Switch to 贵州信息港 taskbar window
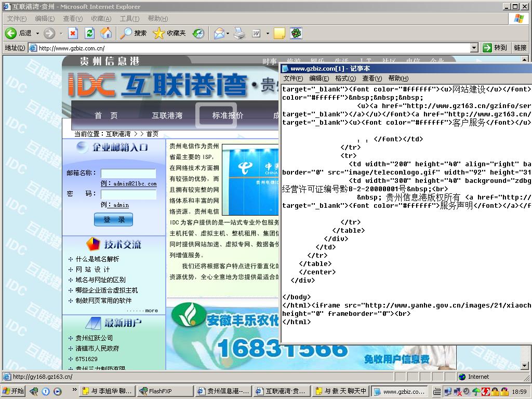Viewport: 532px width, 399px height. tap(224, 391)
